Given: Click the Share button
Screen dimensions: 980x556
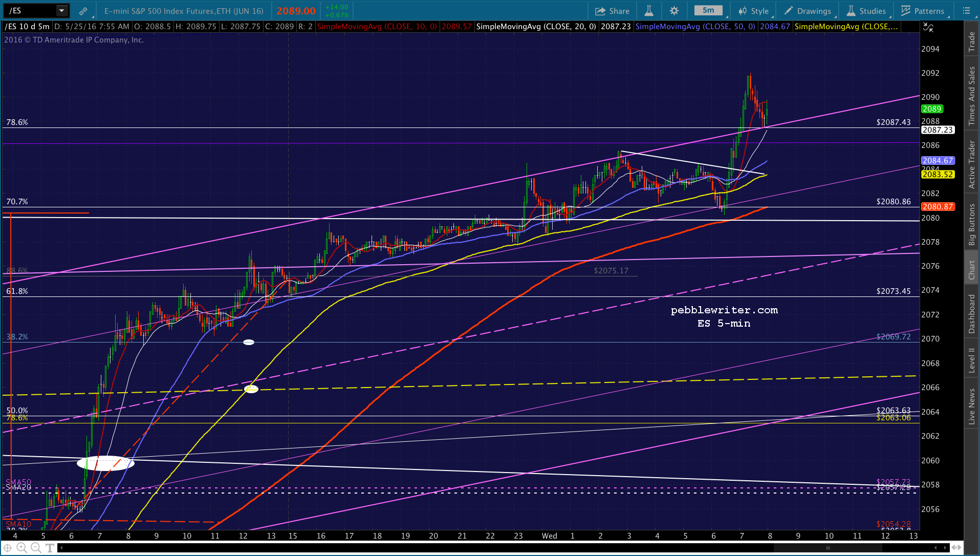Looking at the screenshot, I should (613, 11).
